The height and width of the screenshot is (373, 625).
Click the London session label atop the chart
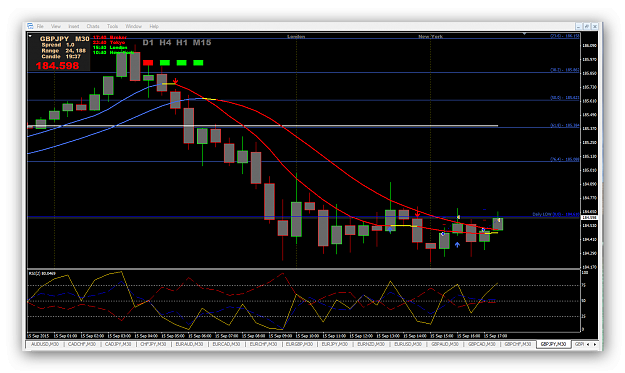click(296, 37)
